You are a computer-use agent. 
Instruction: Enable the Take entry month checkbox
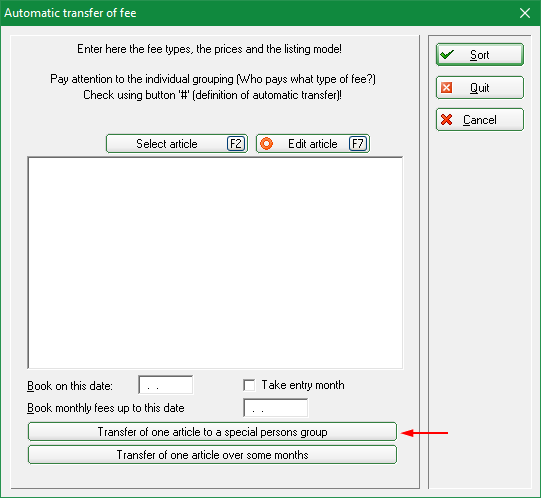(249, 385)
